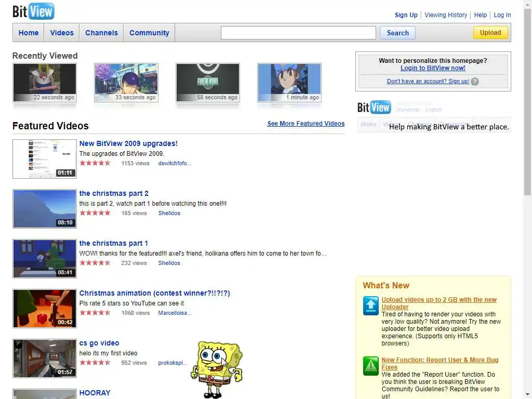Screen dimensions: 532x399
Task: Click the star rating under cs go video
Action: point(95,363)
